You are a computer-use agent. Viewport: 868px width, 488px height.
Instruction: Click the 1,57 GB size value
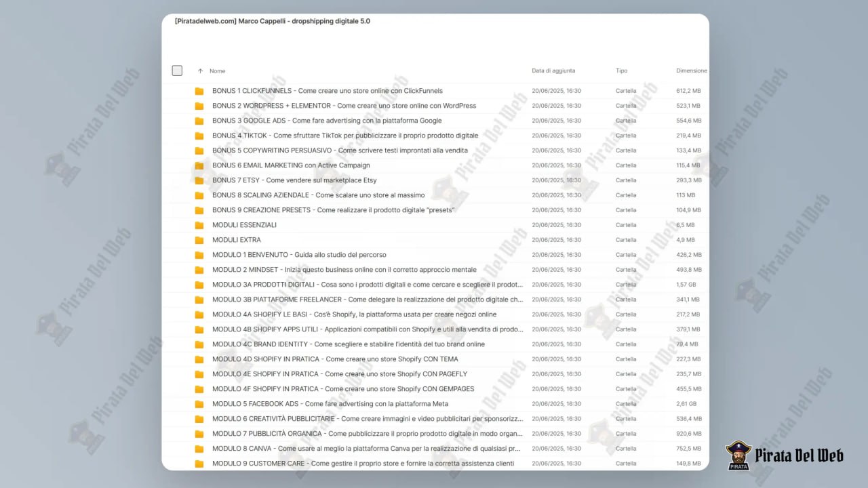tap(687, 285)
